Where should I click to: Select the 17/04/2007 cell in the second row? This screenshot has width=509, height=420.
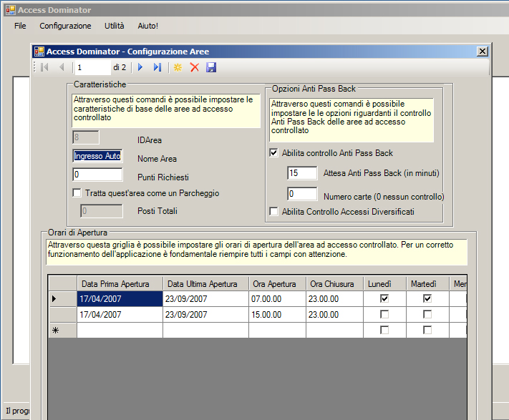(120, 314)
